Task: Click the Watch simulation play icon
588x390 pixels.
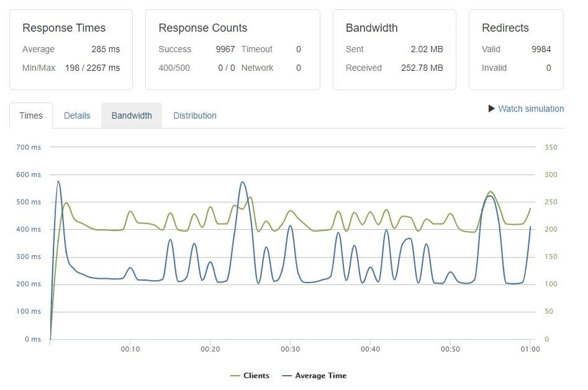Action: click(492, 109)
